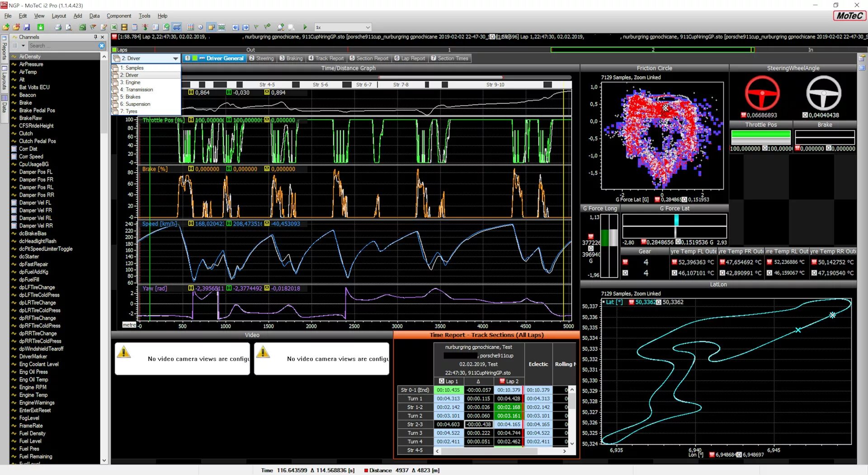Select 1: Samples from the workbook list

(146, 68)
